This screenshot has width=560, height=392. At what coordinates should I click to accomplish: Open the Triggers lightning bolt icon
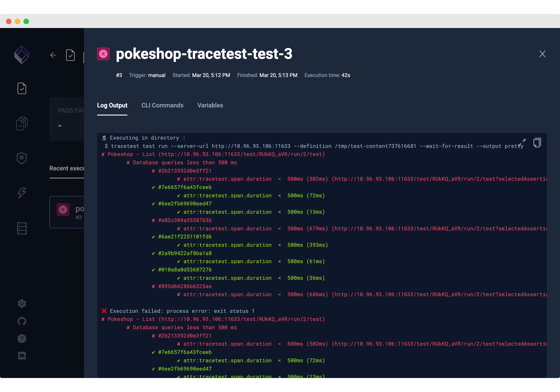click(x=22, y=193)
